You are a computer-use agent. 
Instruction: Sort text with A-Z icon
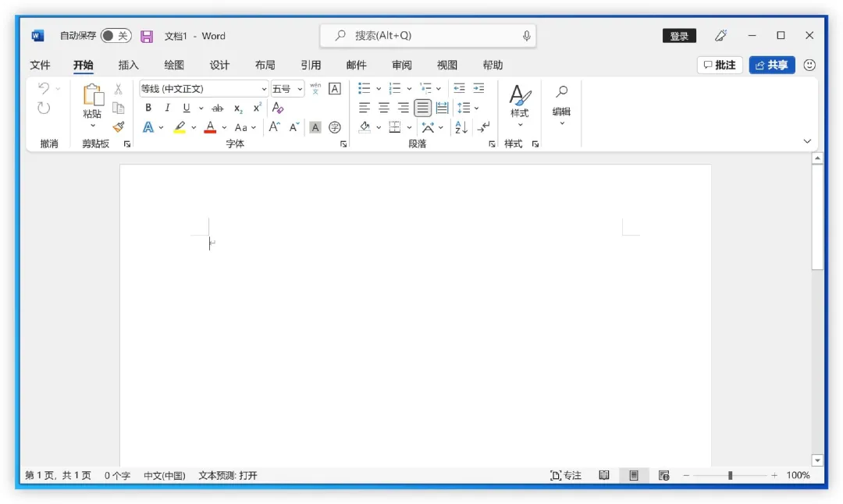point(461,127)
